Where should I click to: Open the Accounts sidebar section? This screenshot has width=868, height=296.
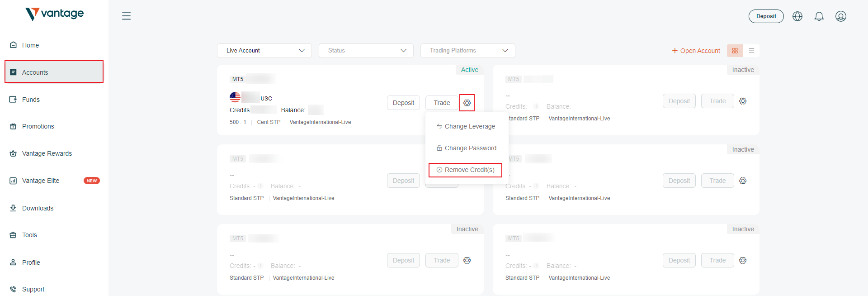tap(54, 72)
